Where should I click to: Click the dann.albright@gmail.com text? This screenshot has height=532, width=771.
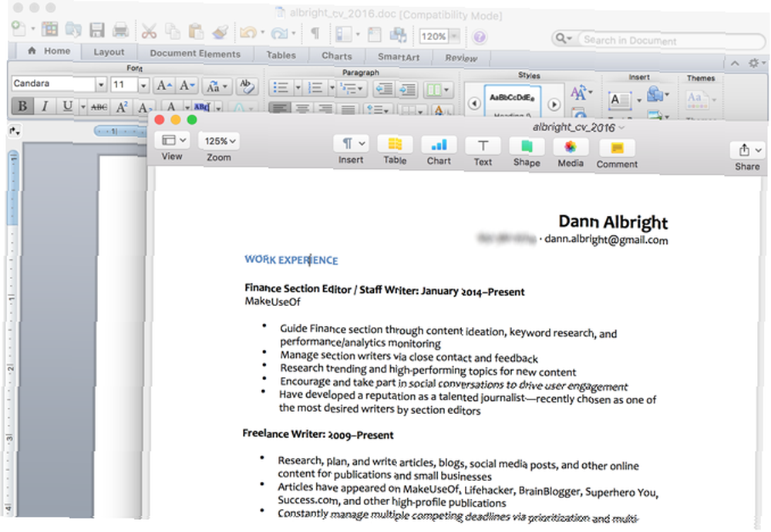click(606, 240)
